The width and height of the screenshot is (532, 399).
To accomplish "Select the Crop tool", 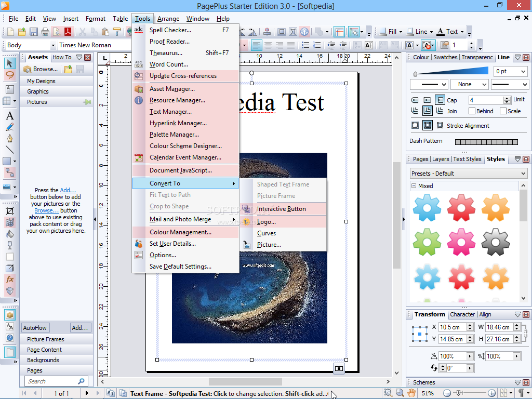I will tap(9, 211).
